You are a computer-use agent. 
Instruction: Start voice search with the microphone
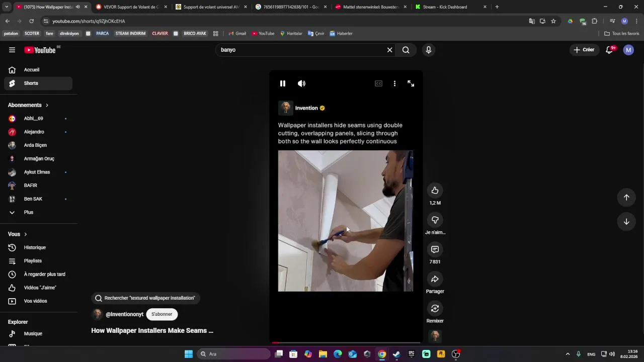tap(429, 50)
